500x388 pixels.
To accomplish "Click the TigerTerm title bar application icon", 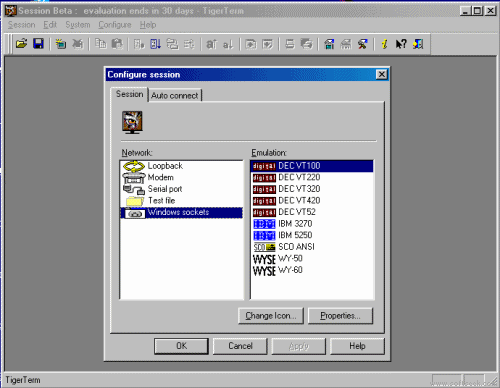I will click(11, 11).
